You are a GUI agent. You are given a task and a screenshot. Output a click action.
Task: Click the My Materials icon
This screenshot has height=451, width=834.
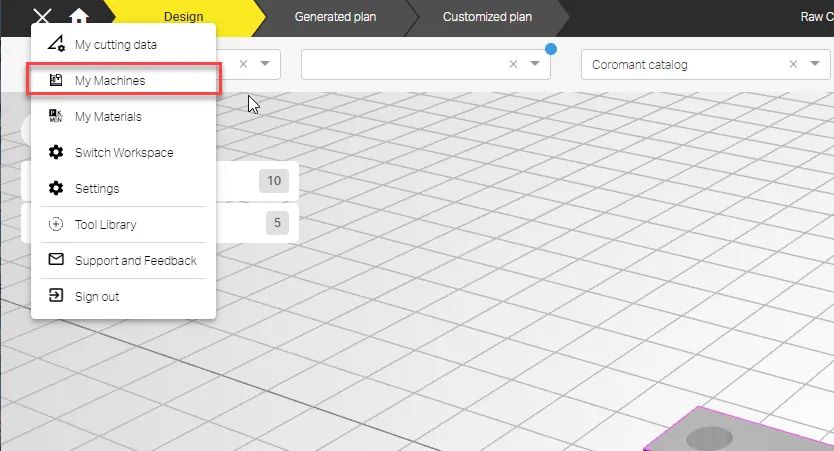(56, 117)
